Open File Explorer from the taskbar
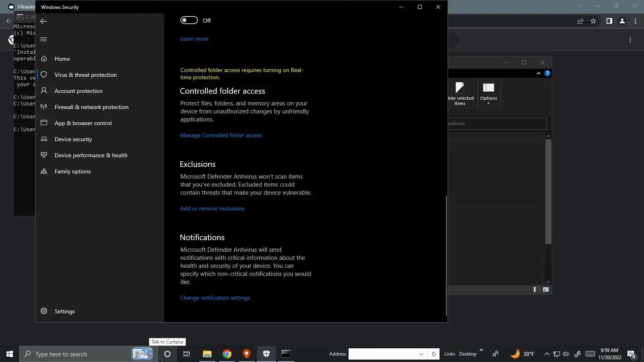644x362 pixels. click(x=207, y=354)
